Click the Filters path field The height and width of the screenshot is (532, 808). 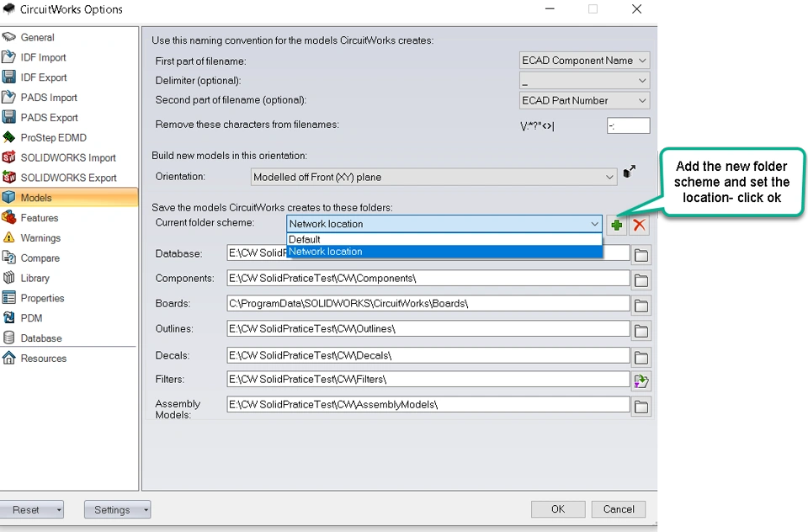(428, 380)
